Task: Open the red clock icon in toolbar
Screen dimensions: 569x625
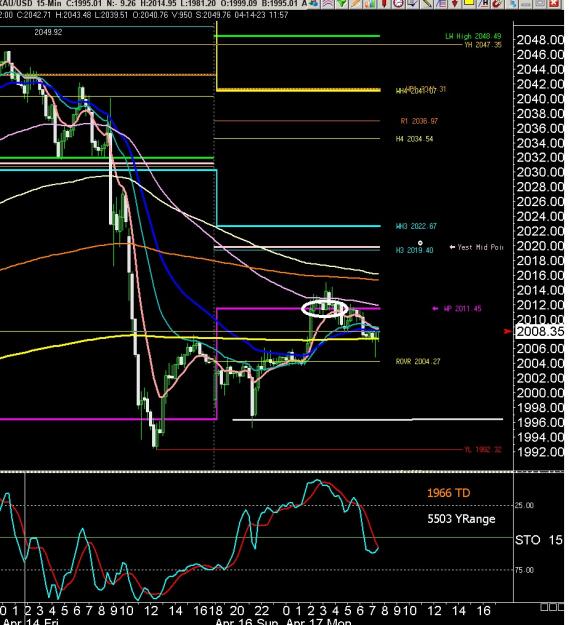Action: coord(398,4)
